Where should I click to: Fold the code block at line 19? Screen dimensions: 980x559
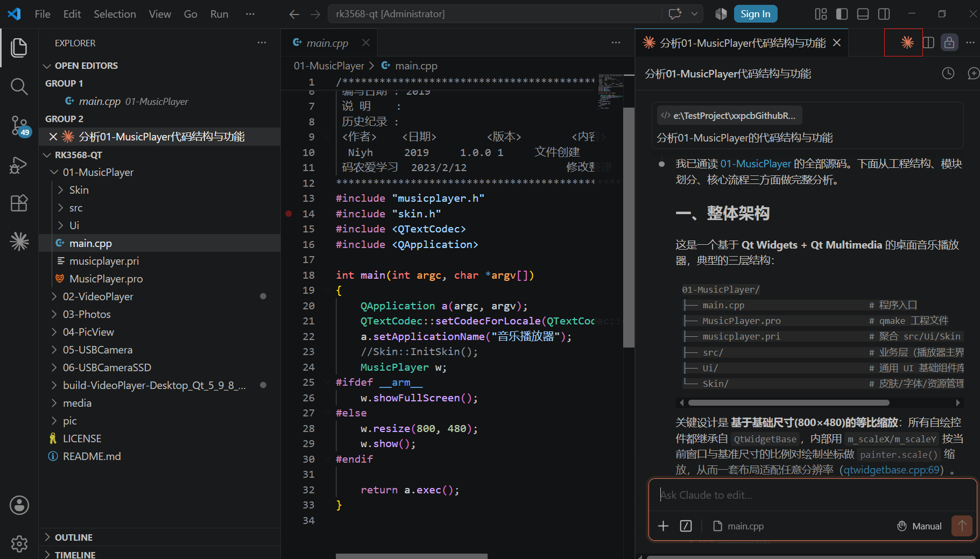coord(327,291)
